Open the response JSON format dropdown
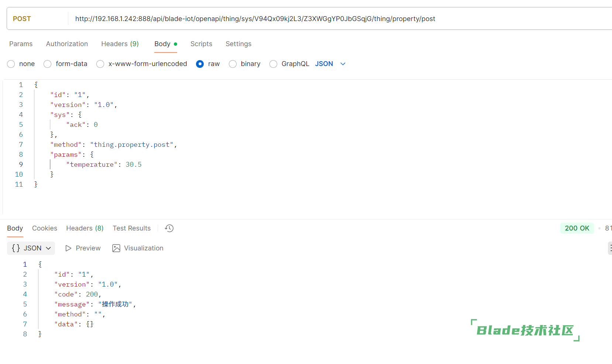This screenshot has width=612, height=364. 31,248
